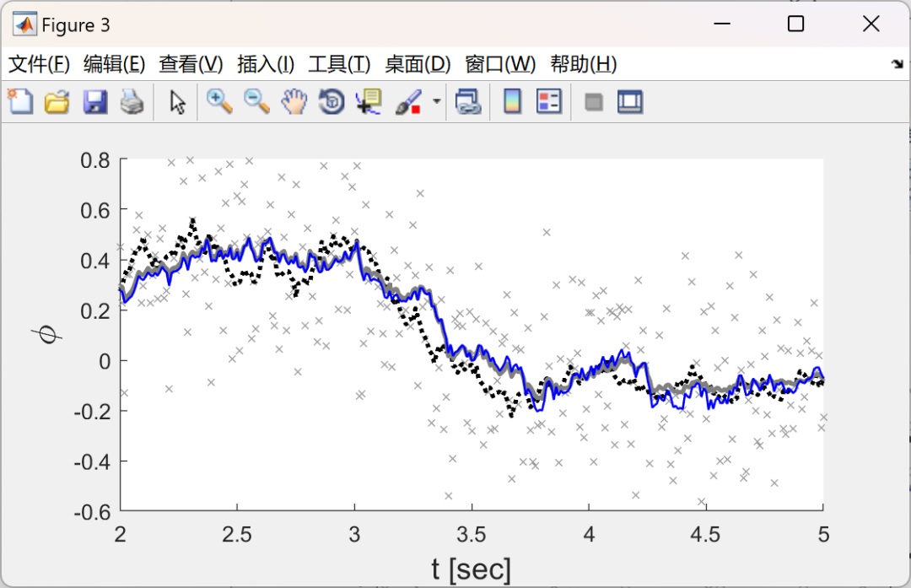Activate the Zoom Out magnifier tool
Image resolution: width=911 pixels, height=588 pixels.
tap(256, 102)
